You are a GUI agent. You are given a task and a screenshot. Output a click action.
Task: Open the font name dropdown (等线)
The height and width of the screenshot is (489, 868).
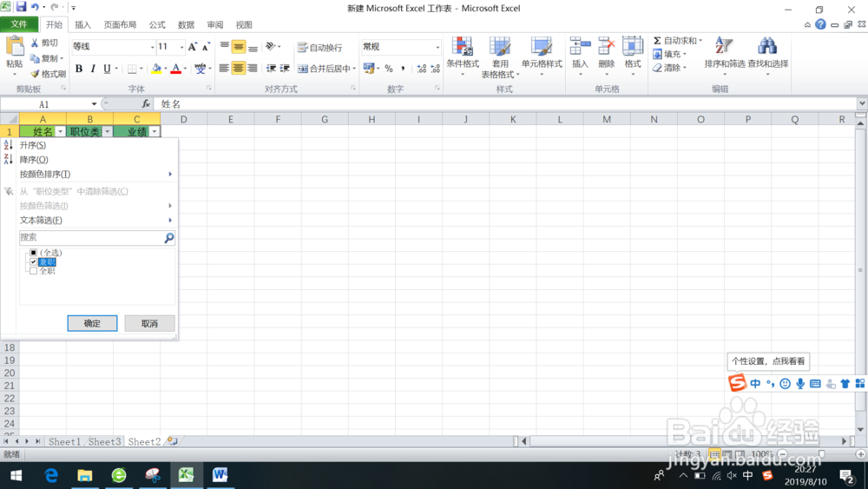pyautogui.click(x=152, y=47)
